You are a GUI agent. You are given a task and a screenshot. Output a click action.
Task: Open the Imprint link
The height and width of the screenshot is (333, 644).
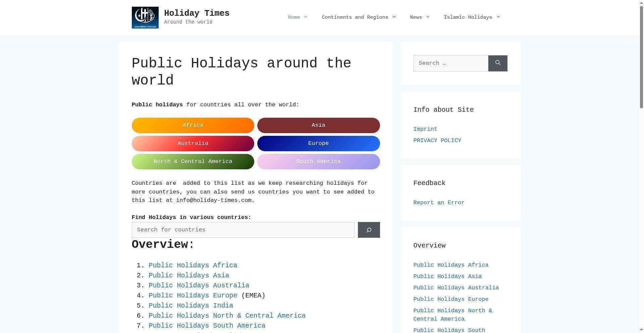tap(425, 129)
